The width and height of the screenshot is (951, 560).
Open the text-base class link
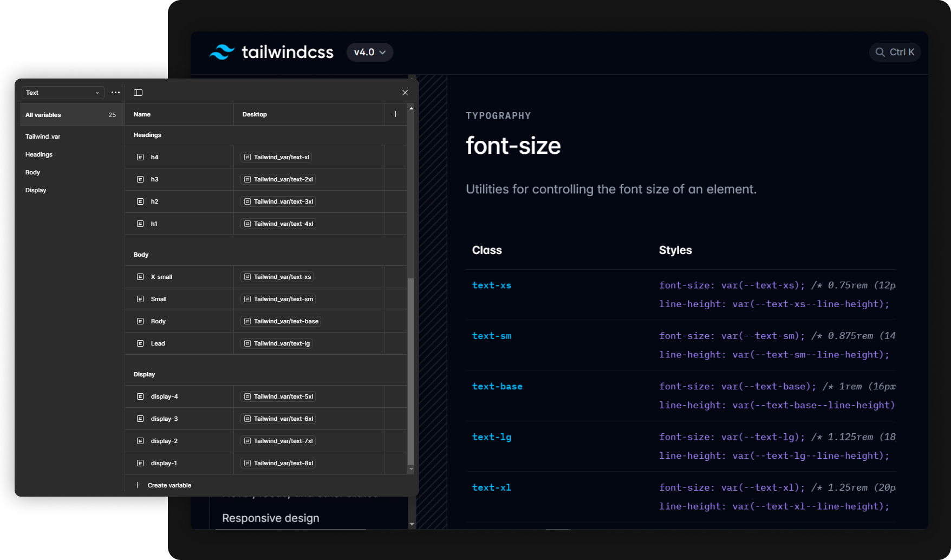(x=497, y=386)
